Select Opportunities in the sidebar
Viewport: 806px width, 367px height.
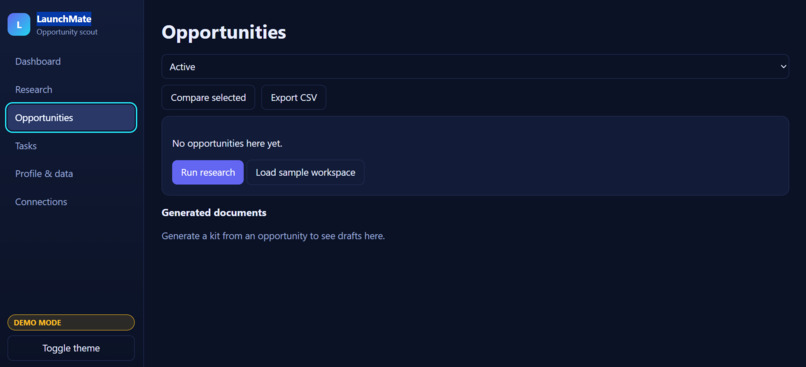click(x=71, y=118)
